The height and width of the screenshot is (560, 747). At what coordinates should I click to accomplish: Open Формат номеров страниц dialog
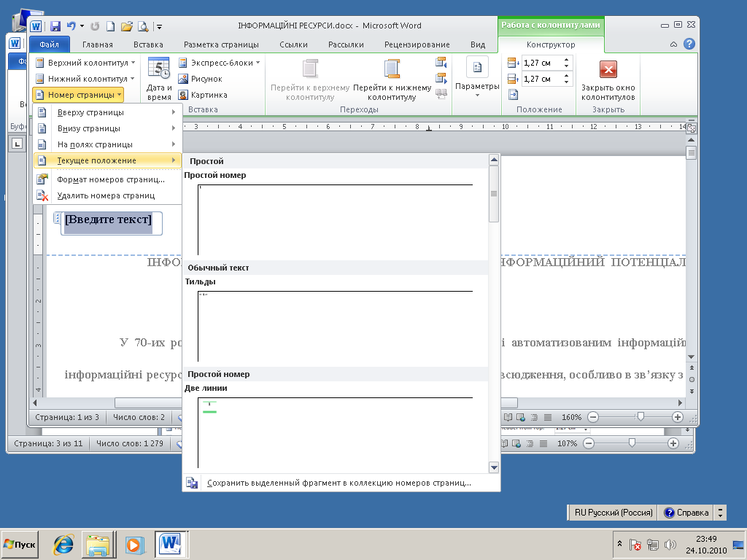point(107,179)
